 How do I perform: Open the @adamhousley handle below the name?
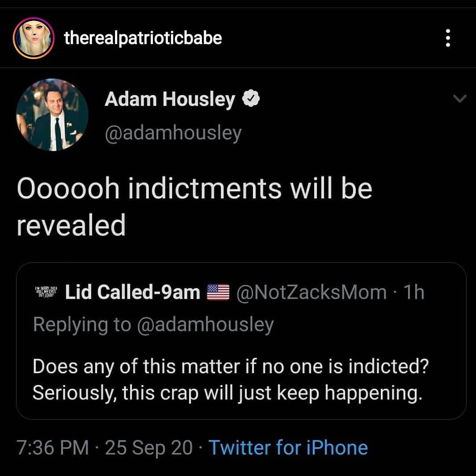coord(173,132)
